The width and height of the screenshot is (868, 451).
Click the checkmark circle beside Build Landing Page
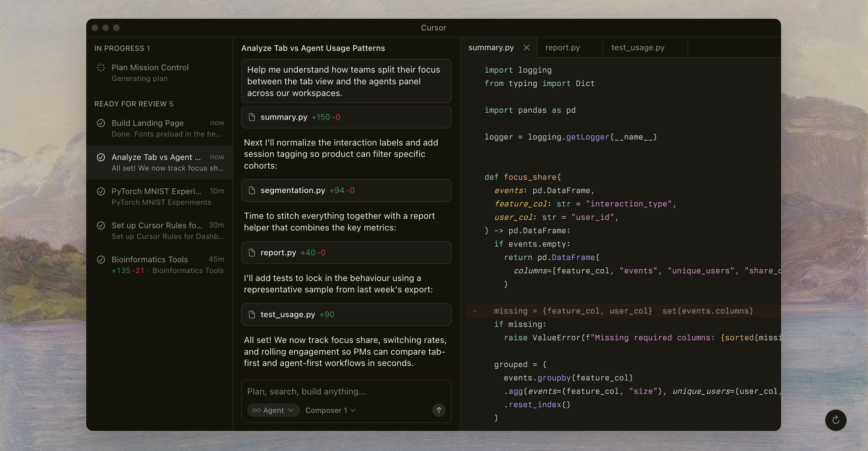click(x=101, y=123)
